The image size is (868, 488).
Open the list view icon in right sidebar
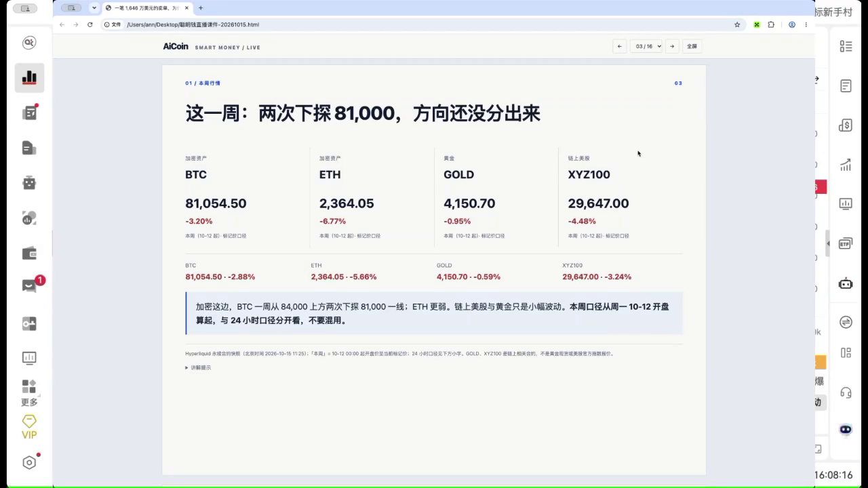click(x=846, y=46)
